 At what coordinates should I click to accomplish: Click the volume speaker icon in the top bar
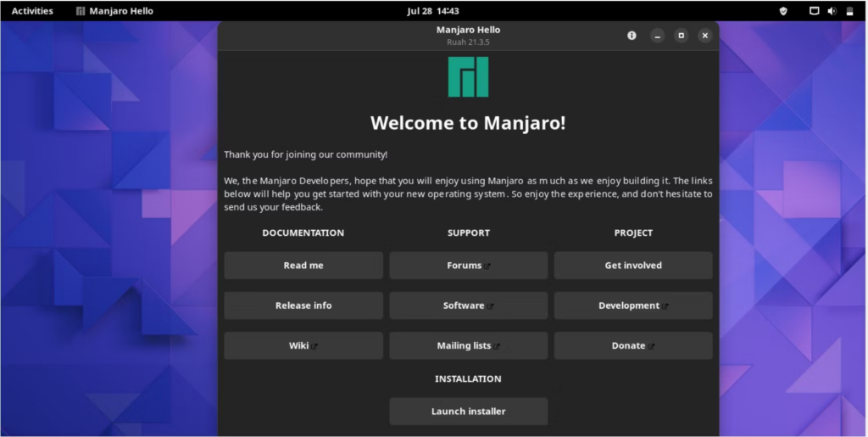(x=832, y=11)
